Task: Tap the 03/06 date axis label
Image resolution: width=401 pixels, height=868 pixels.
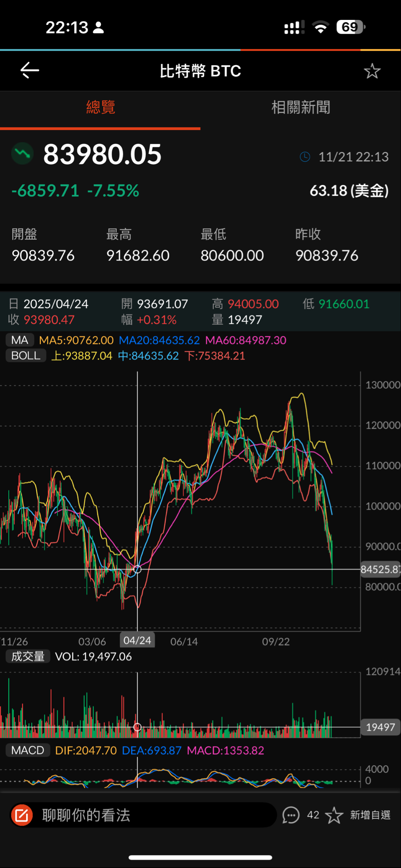Action: point(92,642)
